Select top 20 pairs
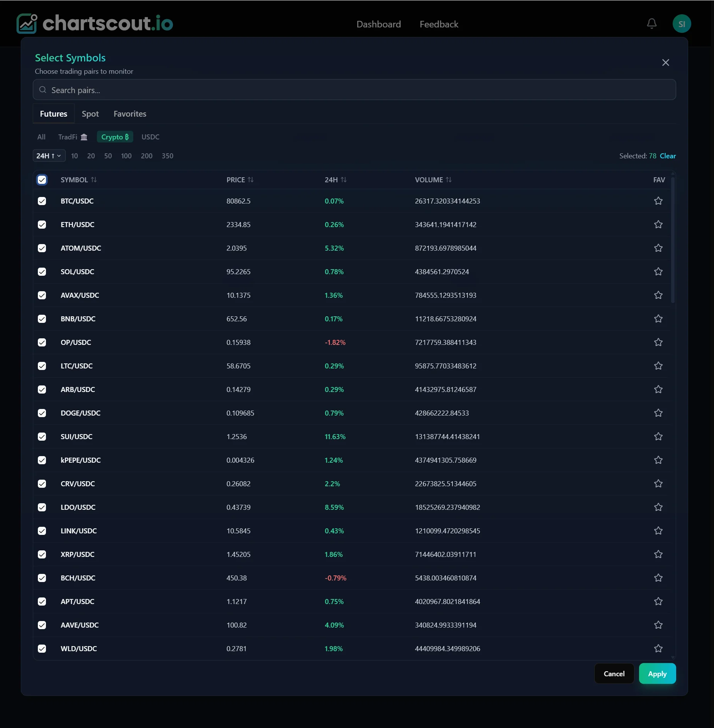The image size is (714, 728). (x=91, y=156)
